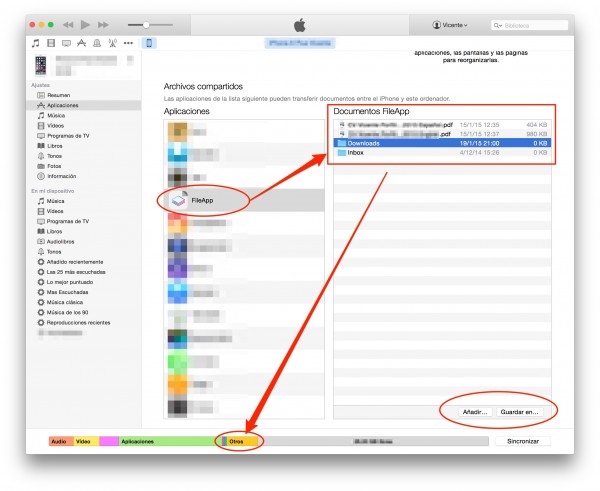The width and height of the screenshot is (600, 491).
Task: Click the fast-forward playback button
Action: click(x=103, y=25)
